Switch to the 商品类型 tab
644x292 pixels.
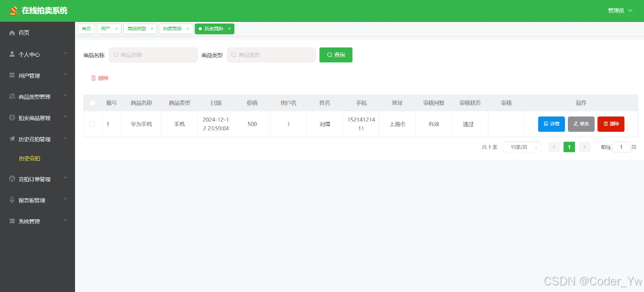[137, 28]
